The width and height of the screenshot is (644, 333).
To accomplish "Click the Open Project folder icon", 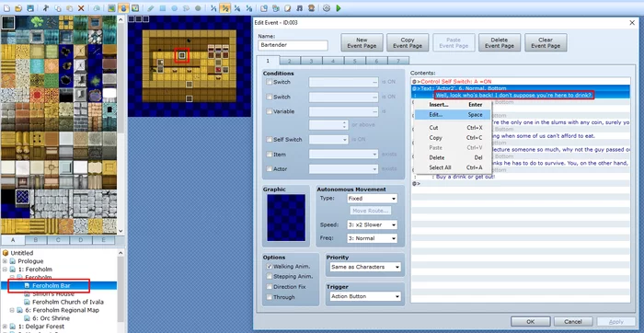I will [x=18, y=7].
